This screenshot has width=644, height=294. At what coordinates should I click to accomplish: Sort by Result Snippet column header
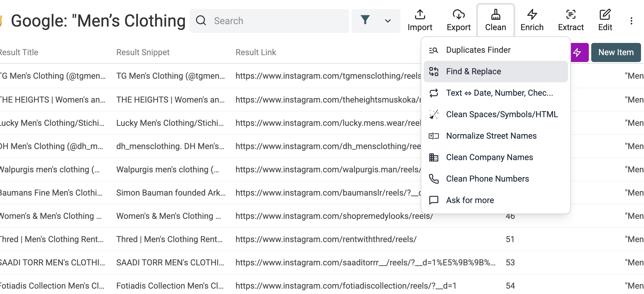pos(143,52)
